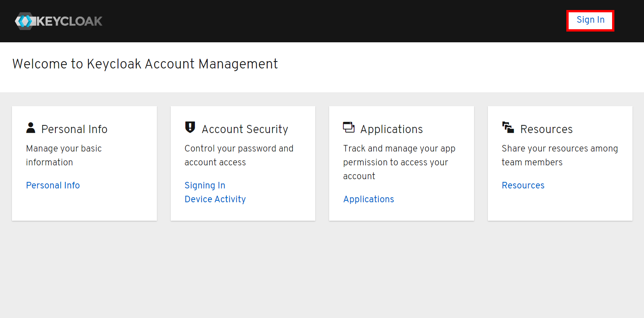Open the Signing In link
The height and width of the screenshot is (318, 644).
click(x=205, y=185)
